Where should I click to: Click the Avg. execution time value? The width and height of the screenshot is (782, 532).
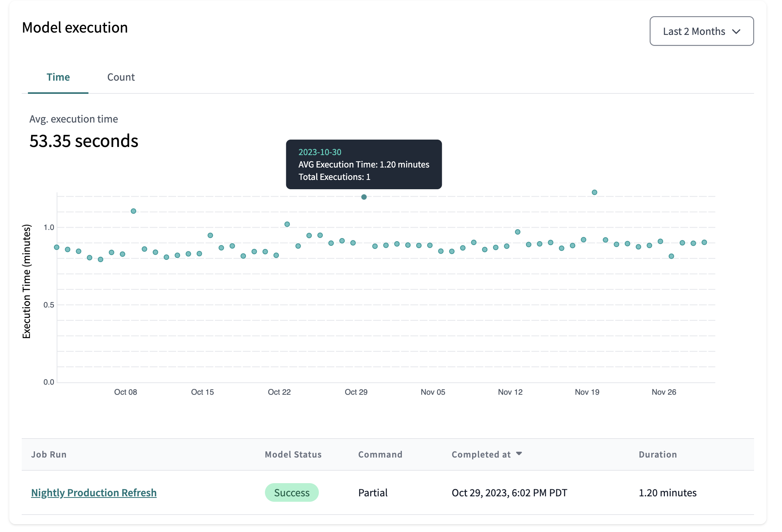pos(84,141)
